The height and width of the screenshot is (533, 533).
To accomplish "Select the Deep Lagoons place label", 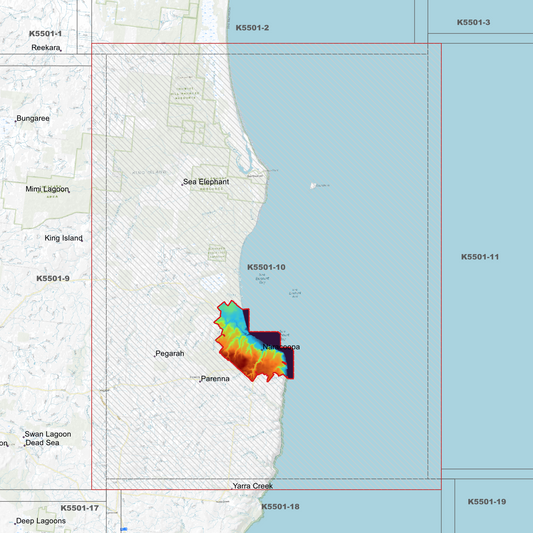I will 41,521.
